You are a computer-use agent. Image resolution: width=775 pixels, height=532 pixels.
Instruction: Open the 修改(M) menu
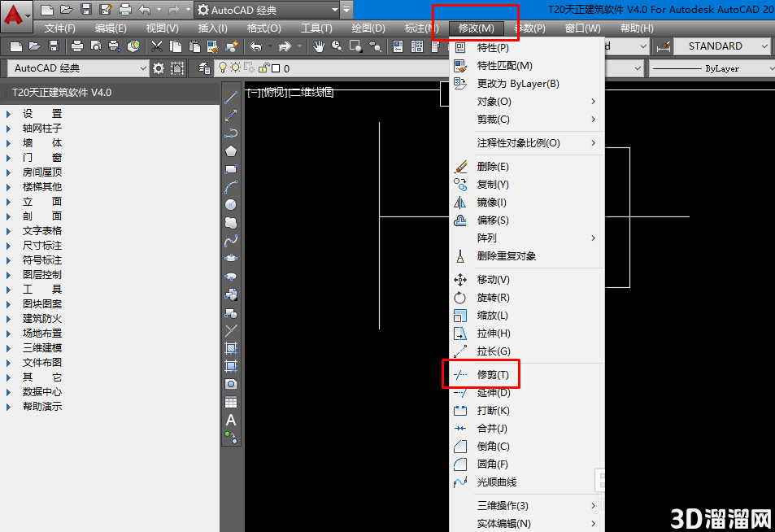(x=476, y=28)
